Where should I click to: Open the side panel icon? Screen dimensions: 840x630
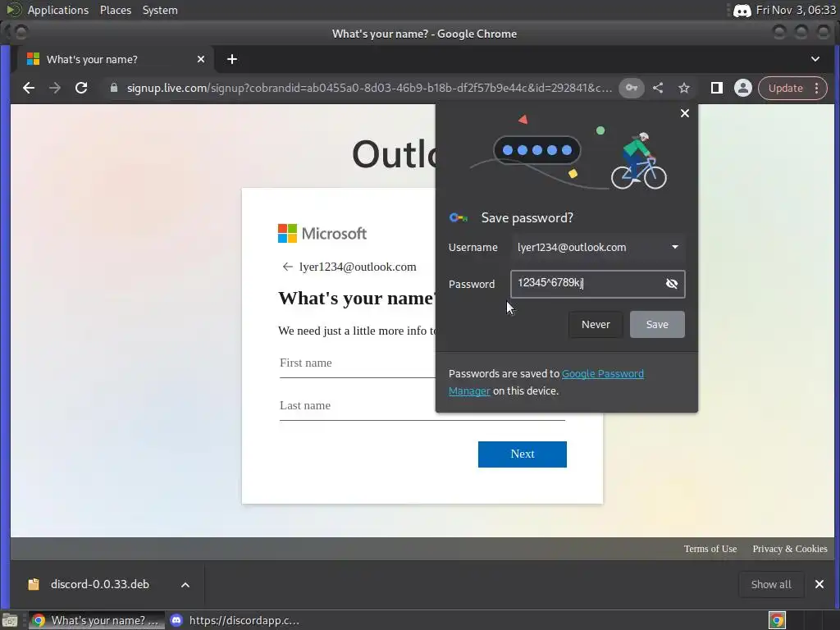[x=717, y=88]
